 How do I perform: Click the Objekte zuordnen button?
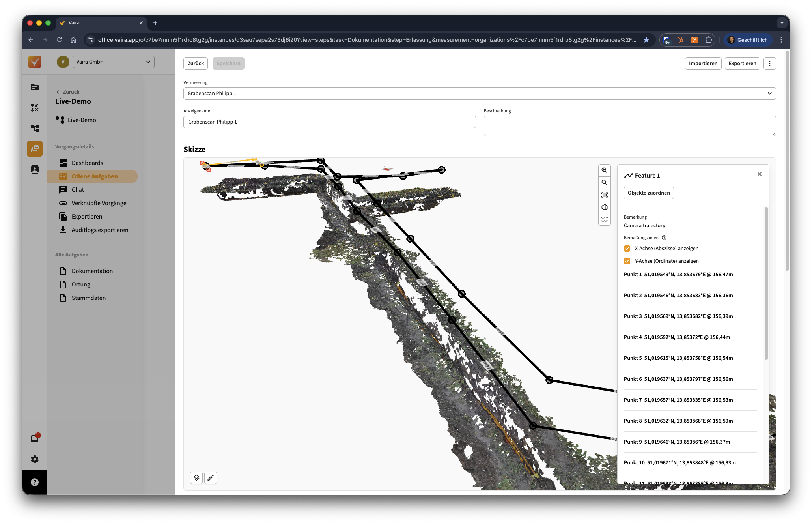(648, 193)
